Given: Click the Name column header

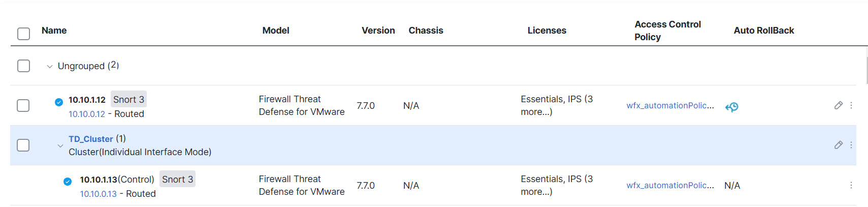Looking at the screenshot, I should coord(54,31).
